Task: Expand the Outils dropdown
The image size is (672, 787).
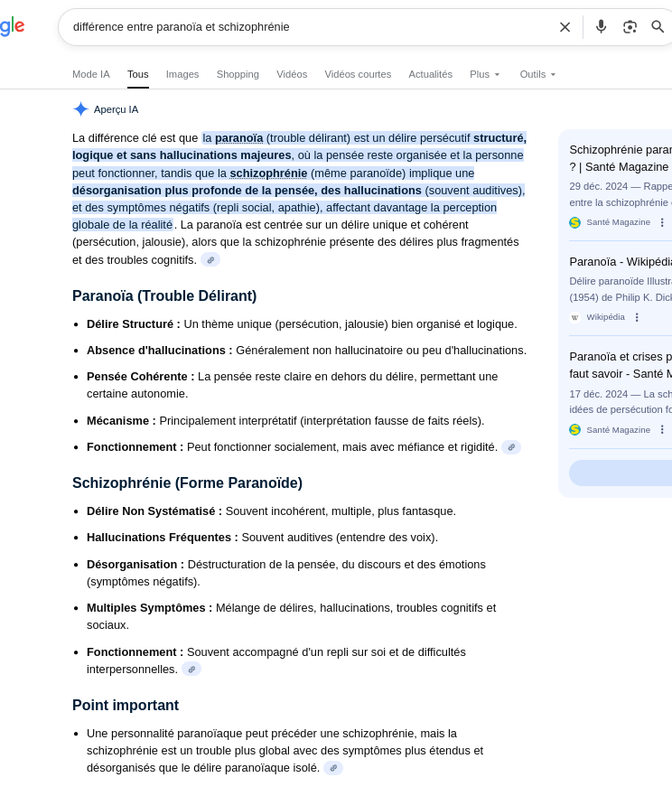Action: point(538,74)
